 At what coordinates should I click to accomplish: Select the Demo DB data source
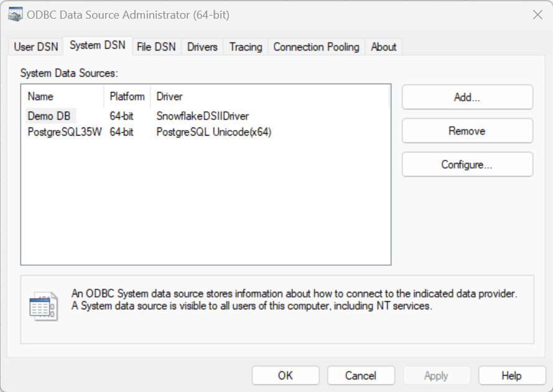coord(49,116)
